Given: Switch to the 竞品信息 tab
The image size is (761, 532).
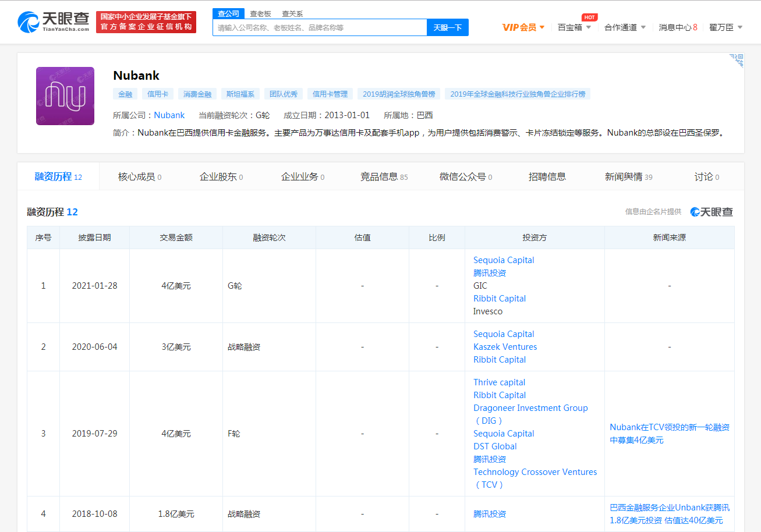Looking at the screenshot, I should point(384,176).
